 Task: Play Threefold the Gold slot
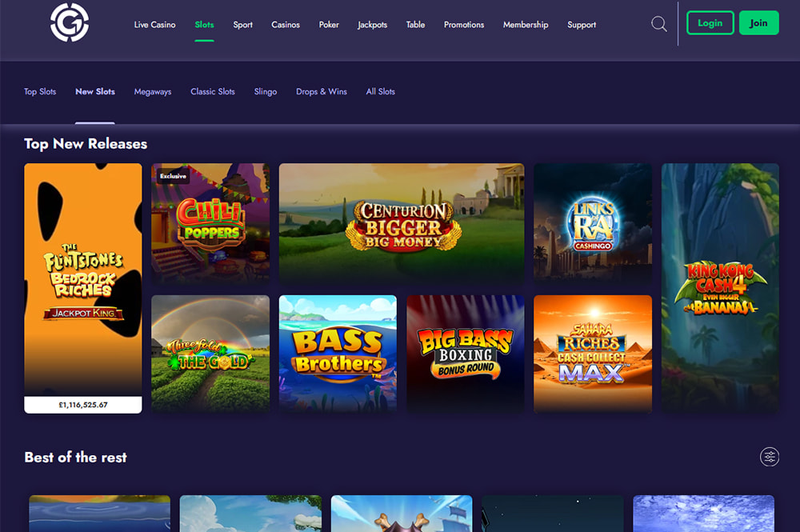click(210, 354)
